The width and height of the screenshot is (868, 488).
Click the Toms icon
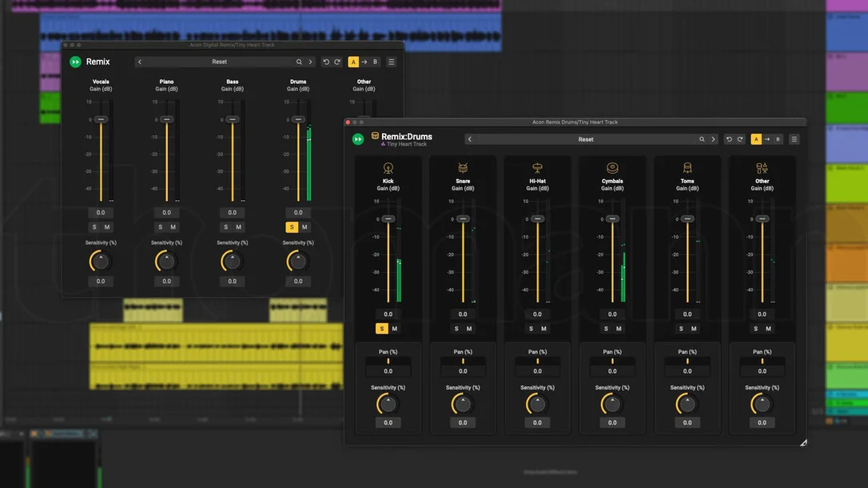click(x=687, y=168)
